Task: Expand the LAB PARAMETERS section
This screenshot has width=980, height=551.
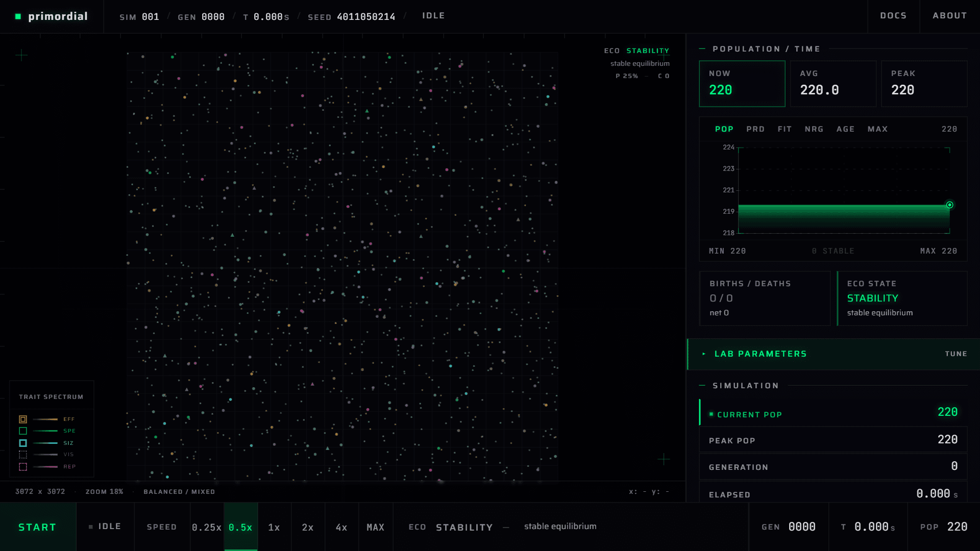Action: coord(834,354)
